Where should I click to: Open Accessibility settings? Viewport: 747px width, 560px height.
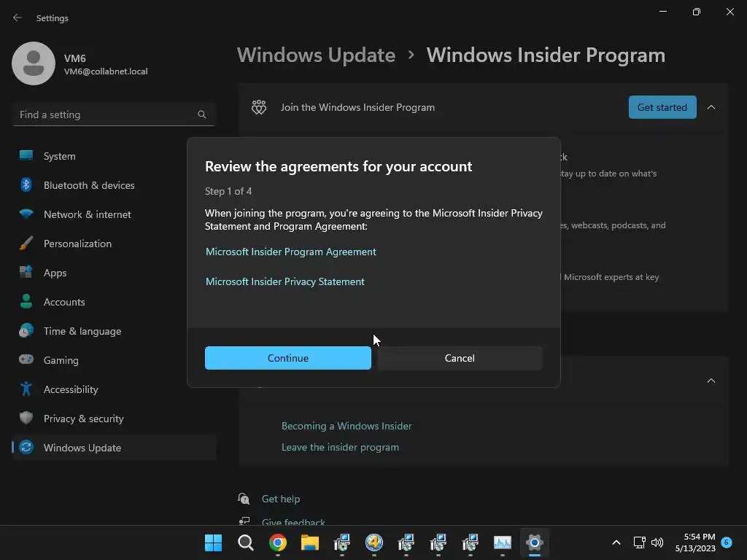(113, 389)
